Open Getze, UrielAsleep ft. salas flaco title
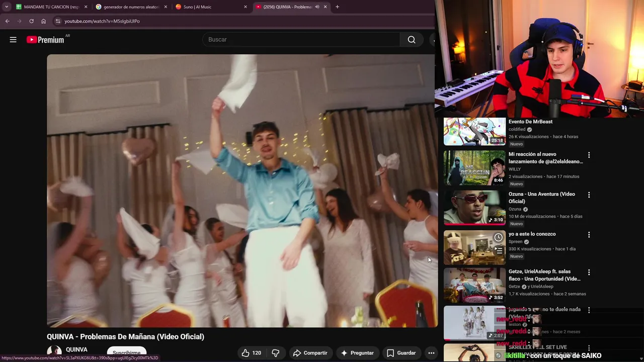 click(x=544, y=275)
